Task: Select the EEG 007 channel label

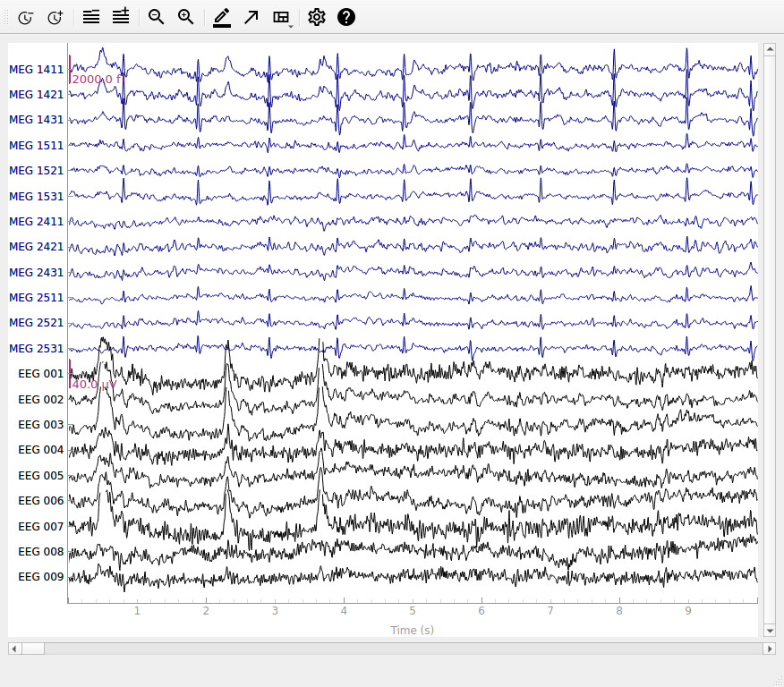Action: point(40,527)
